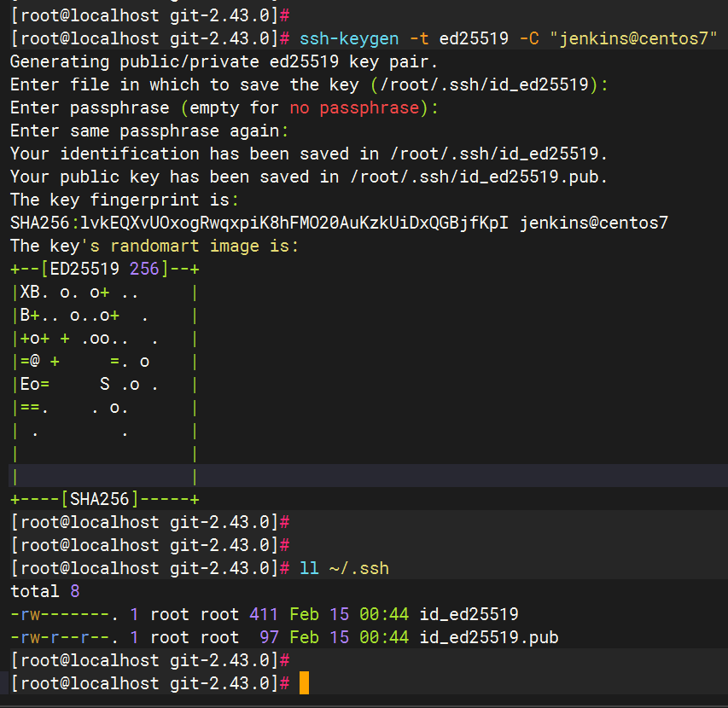Viewport: 728px width, 708px height.
Task: Click 'The key fingerprint is:' line
Action: coord(125,200)
